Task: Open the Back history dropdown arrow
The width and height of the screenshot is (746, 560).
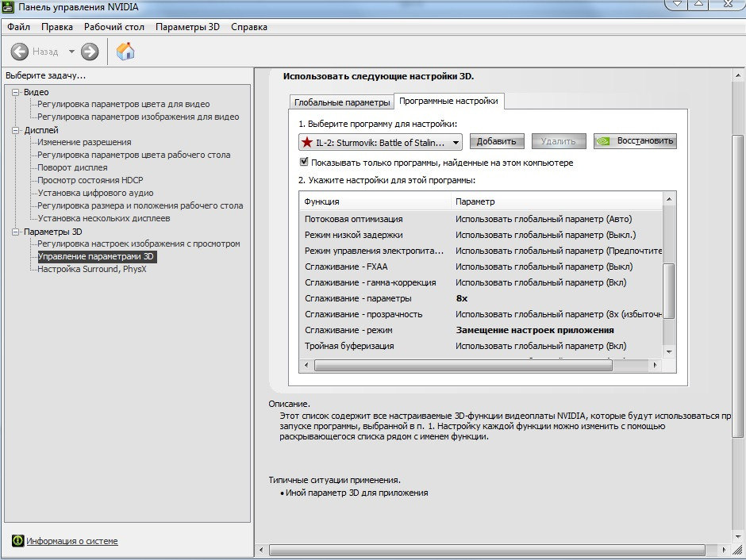Action: click(x=71, y=52)
